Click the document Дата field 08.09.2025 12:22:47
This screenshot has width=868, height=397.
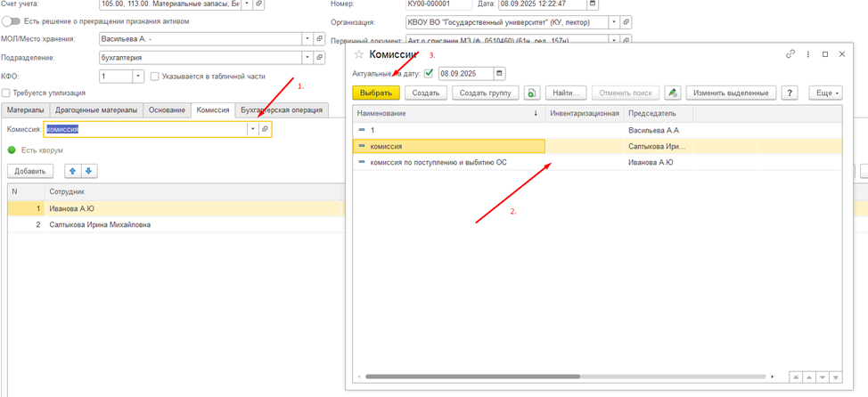542,4
